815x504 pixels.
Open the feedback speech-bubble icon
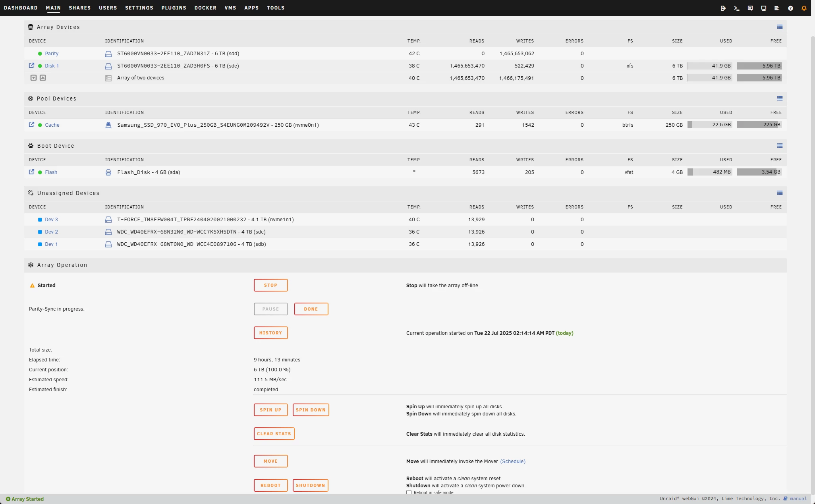coord(750,8)
